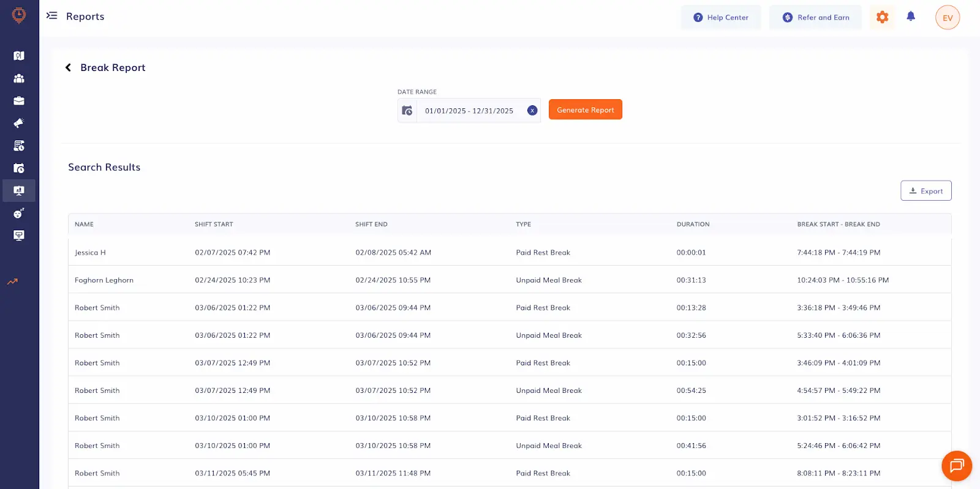The height and width of the screenshot is (489, 980).
Task: Click the orange trending-up arrow sidebar icon
Action: (13, 282)
